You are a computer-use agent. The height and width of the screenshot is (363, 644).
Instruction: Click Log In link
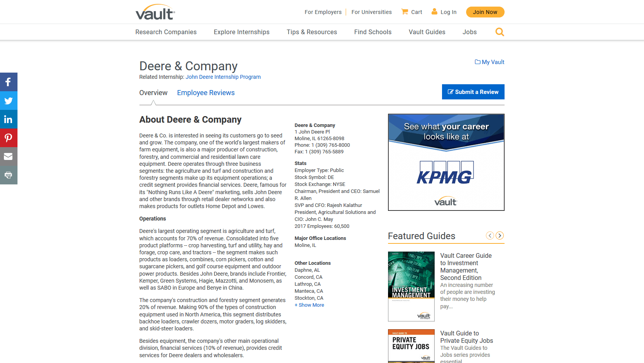(x=444, y=12)
